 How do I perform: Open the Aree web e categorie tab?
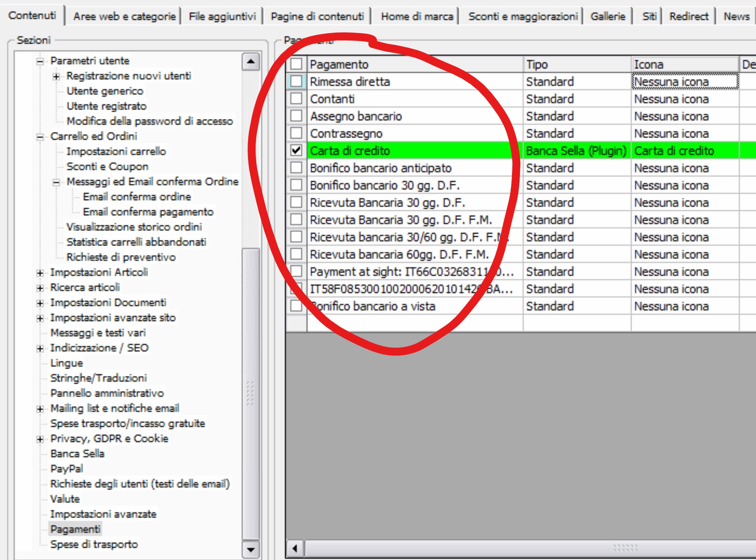125,16
